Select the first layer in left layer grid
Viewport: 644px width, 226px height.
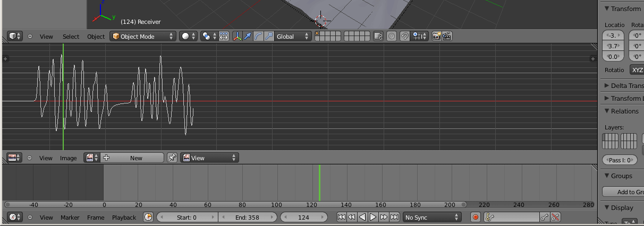click(317, 34)
